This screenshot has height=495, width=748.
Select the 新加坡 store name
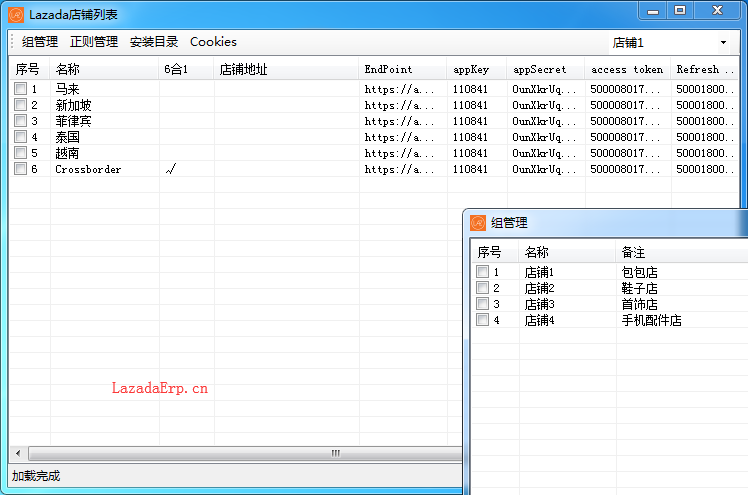click(x=73, y=105)
